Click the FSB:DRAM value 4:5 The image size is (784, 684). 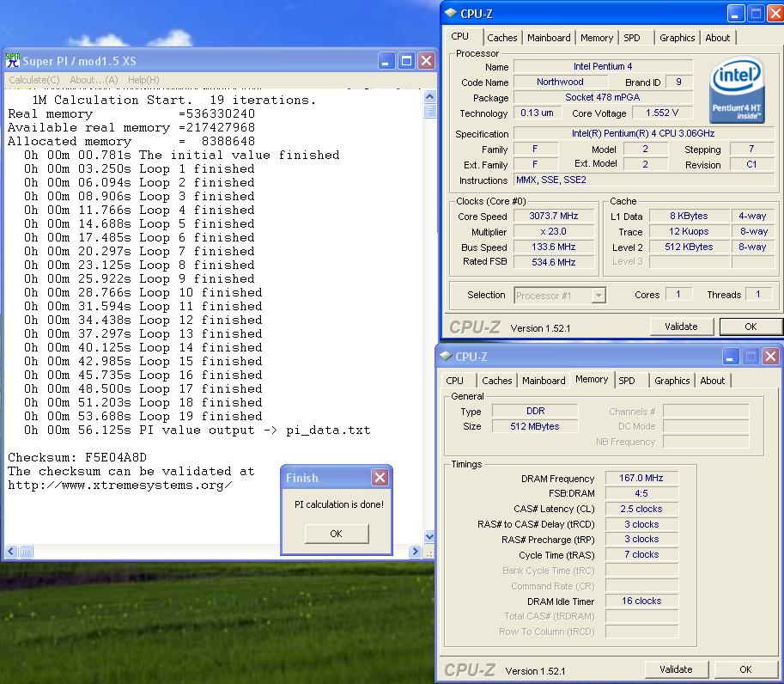pyautogui.click(x=641, y=493)
